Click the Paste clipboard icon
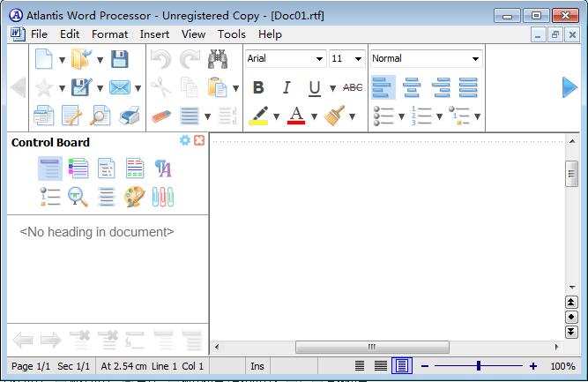The width and height of the screenshot is (588, 382). click(218, 87)
